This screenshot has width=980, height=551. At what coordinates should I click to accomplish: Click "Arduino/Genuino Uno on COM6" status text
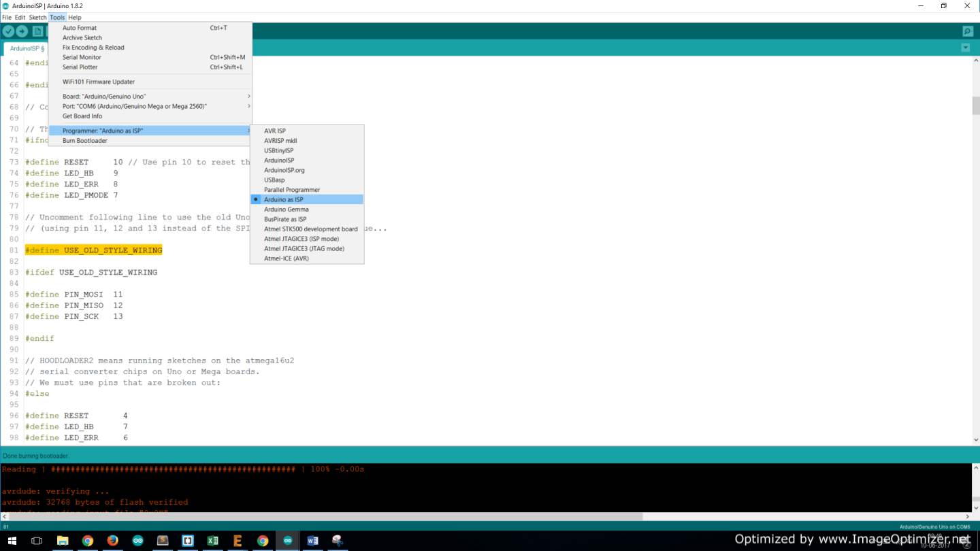(x=934, y=527)
